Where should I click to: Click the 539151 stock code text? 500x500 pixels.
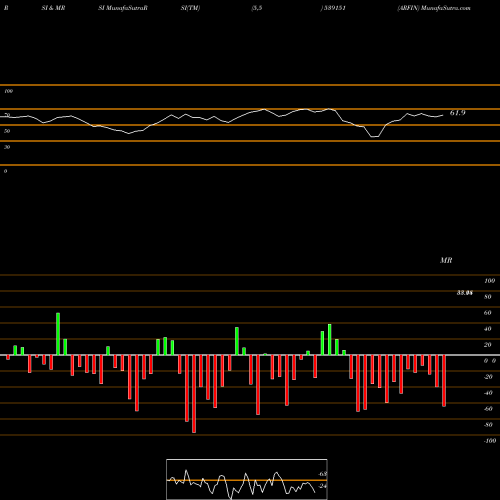click(335, 8)
